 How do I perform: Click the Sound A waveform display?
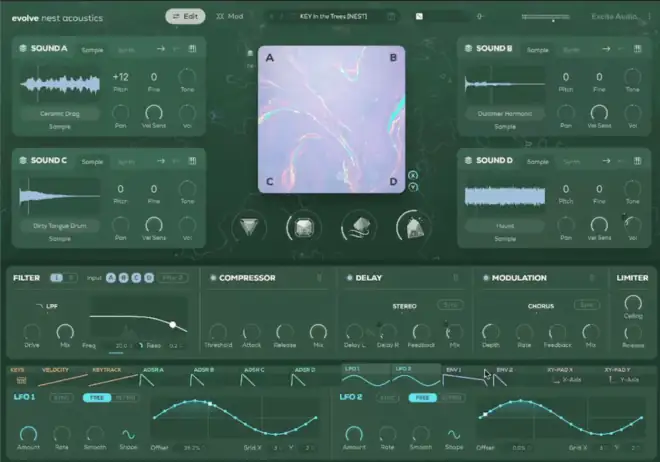[60, 84]
